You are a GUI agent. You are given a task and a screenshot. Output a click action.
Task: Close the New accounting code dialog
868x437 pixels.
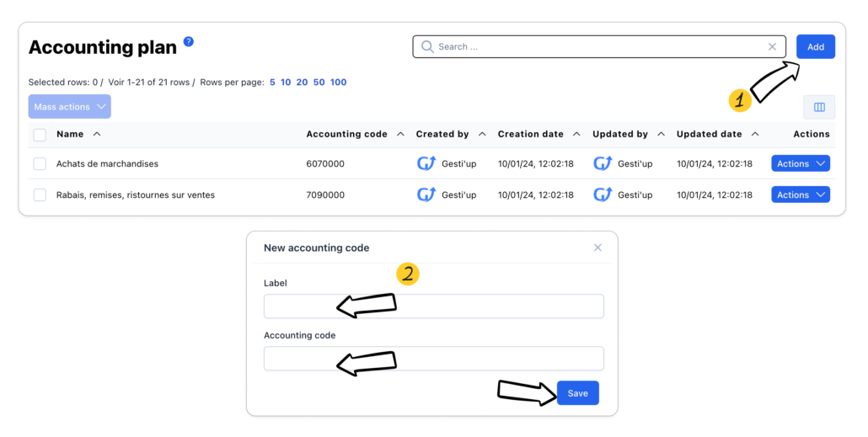[597, 248]
